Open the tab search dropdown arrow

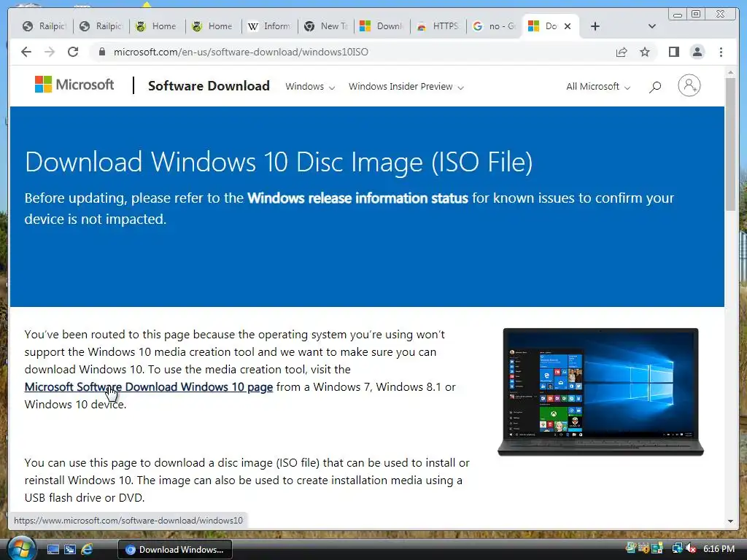652,26
